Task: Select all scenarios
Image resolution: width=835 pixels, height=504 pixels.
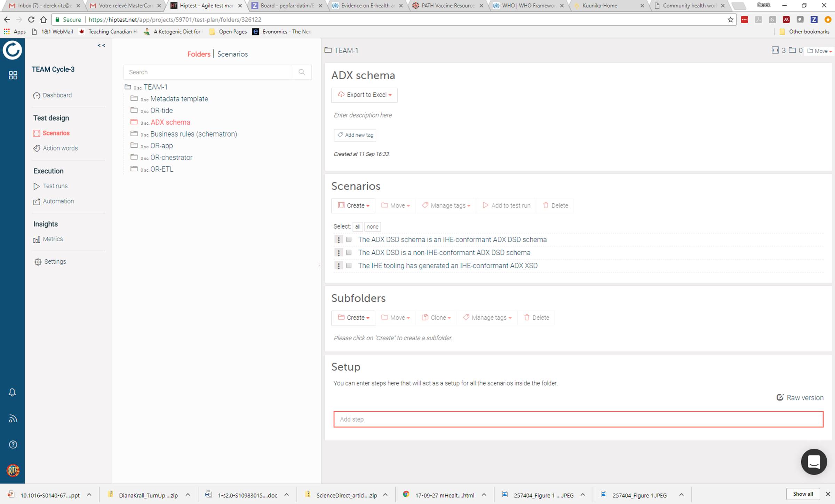Action: pos(357,227)
